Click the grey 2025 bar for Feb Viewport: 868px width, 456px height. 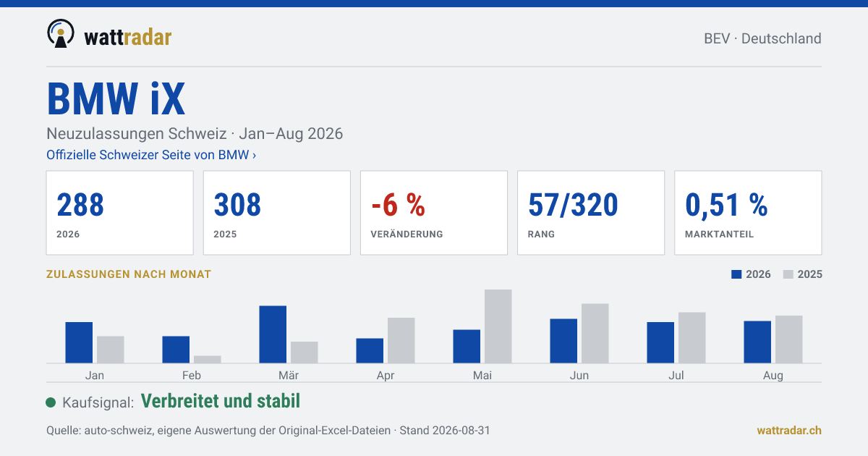click(208, 359)
